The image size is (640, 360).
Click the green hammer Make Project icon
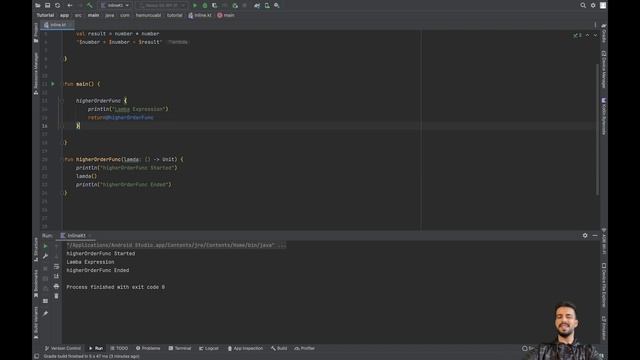coord(90,5)
